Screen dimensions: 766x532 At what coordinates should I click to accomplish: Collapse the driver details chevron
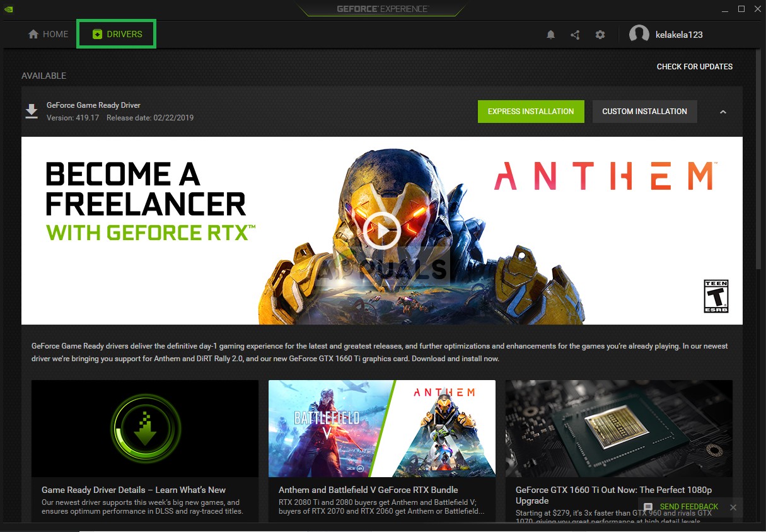[723, 112]
